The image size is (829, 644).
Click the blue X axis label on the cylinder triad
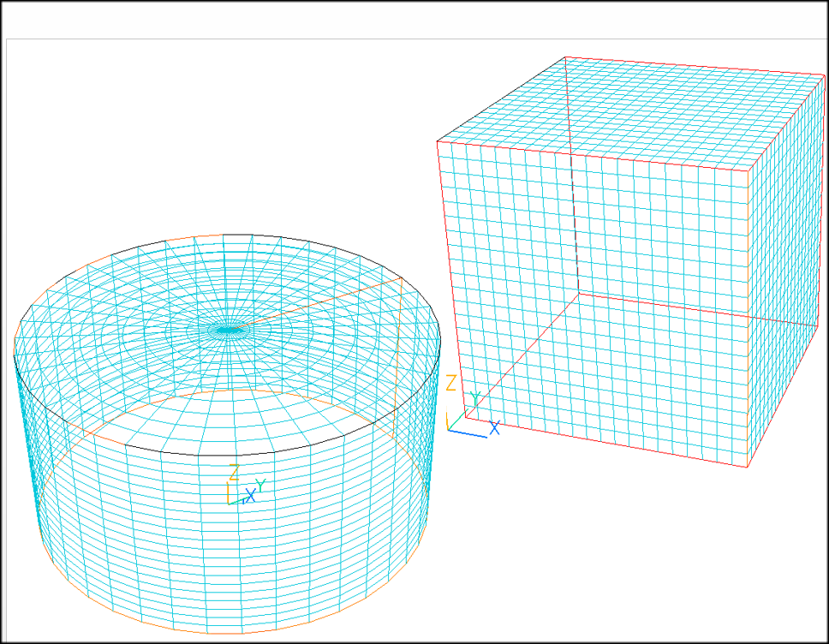click(x=250, y=496)
